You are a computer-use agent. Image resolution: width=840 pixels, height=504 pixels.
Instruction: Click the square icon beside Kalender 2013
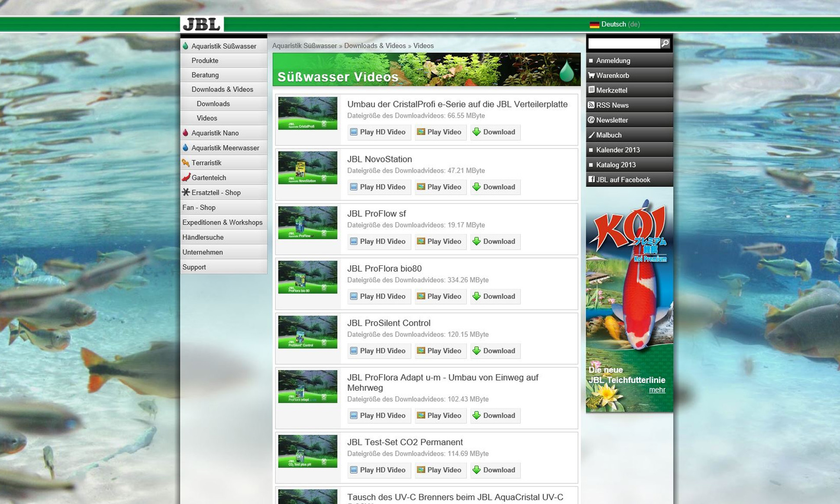tap(591, 150)
